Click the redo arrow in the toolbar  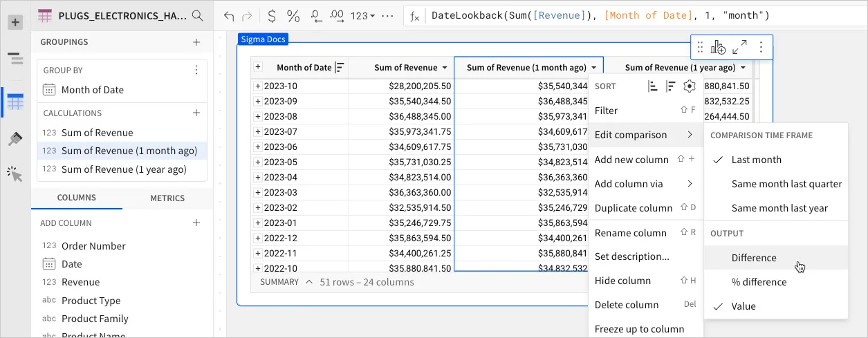[x=247, y=16]
